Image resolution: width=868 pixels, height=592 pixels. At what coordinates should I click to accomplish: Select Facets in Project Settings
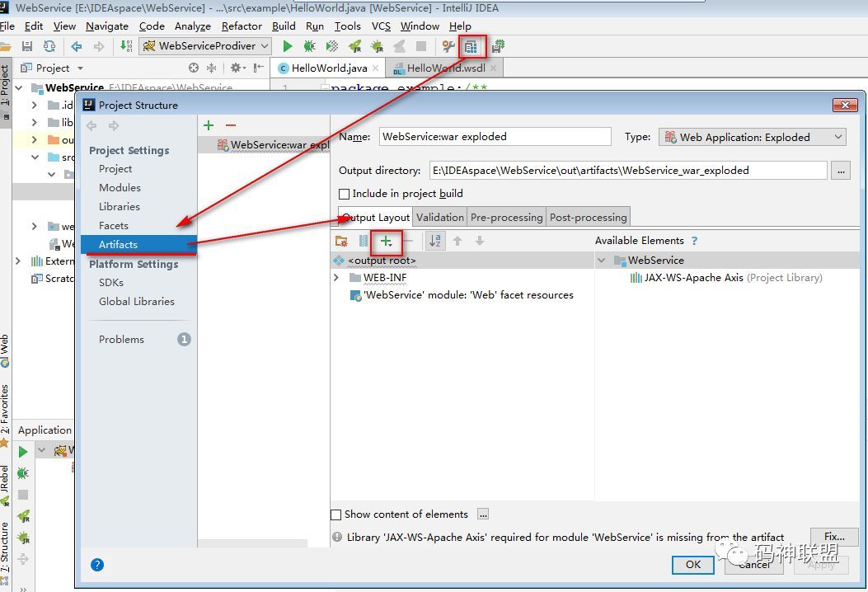(114, 226)
